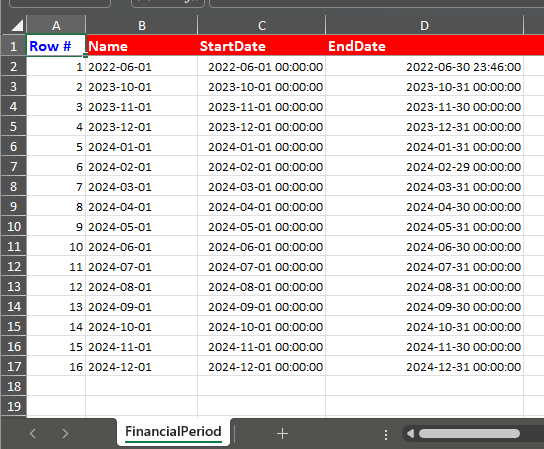Click the EndDate header cell
Viewport: 544px width, 449px height.
tap(424, 45)
